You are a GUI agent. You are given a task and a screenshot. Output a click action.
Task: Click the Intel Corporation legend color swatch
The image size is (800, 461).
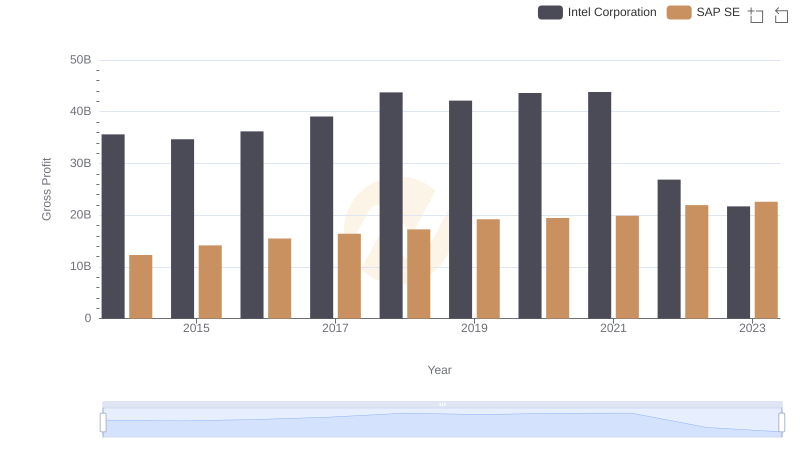coord(550,12)
